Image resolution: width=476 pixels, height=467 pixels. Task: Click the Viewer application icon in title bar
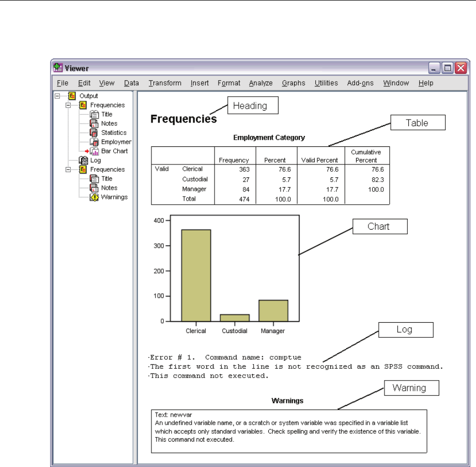coord(58,68)
